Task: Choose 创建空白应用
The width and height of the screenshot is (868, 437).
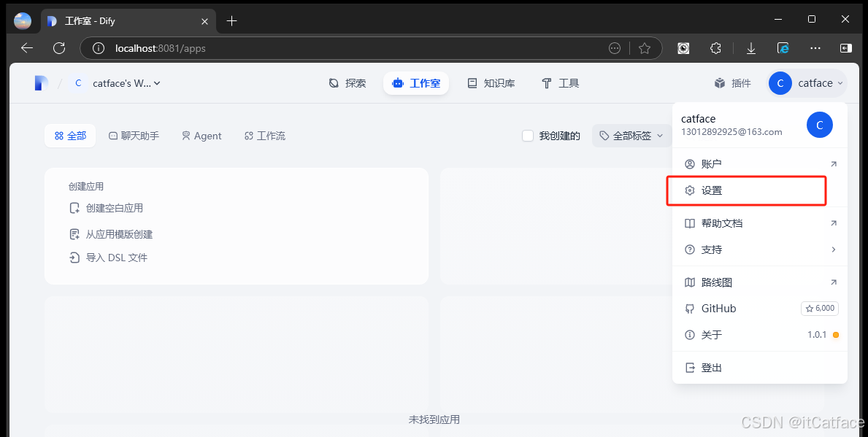Action: pyautogui.click(x=107, y=208)
